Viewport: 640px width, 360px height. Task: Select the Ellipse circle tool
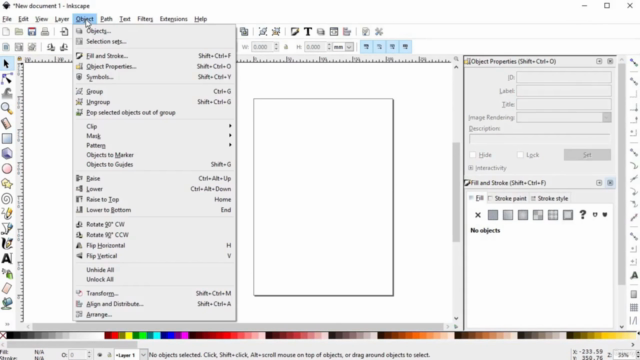(7, 169)
